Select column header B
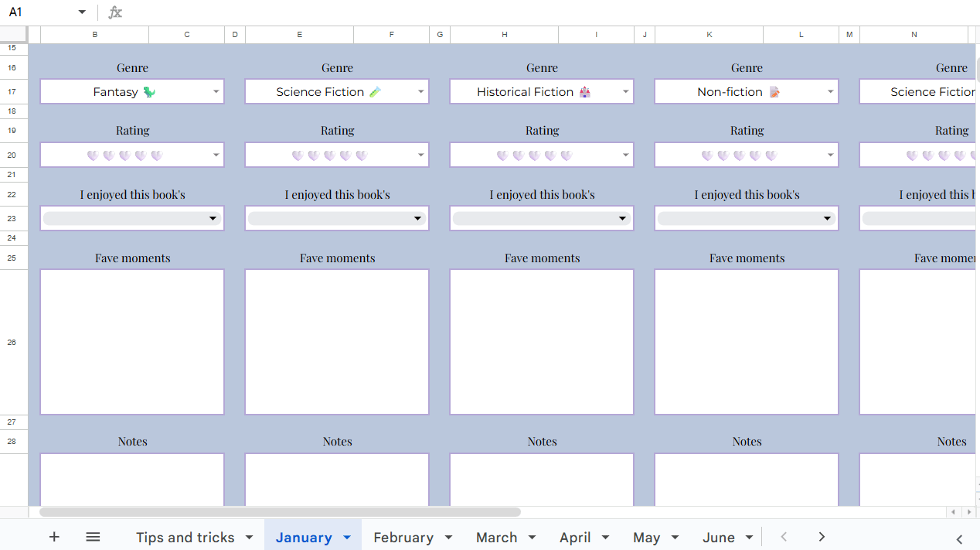980x550 pixels. pos(94,34)
